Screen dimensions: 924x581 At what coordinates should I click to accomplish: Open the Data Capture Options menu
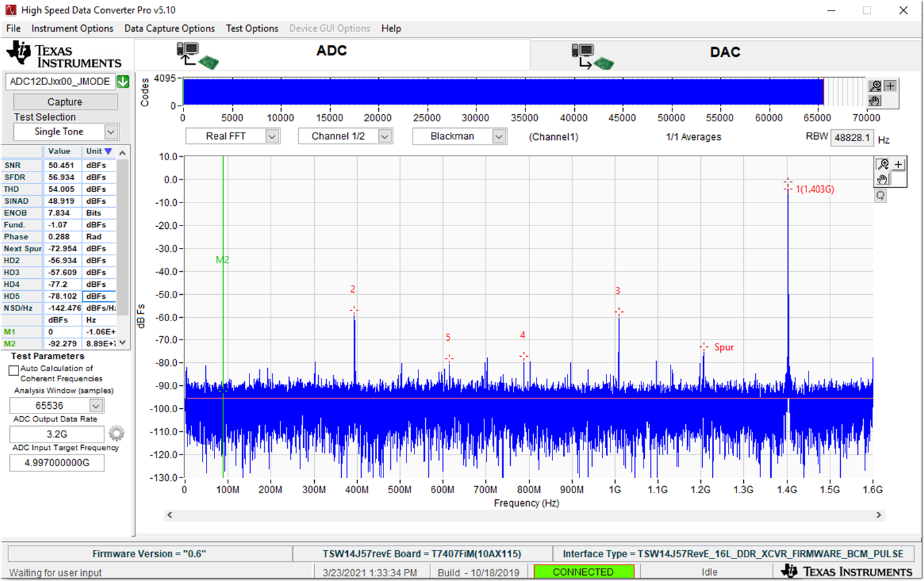pos(170,28)
